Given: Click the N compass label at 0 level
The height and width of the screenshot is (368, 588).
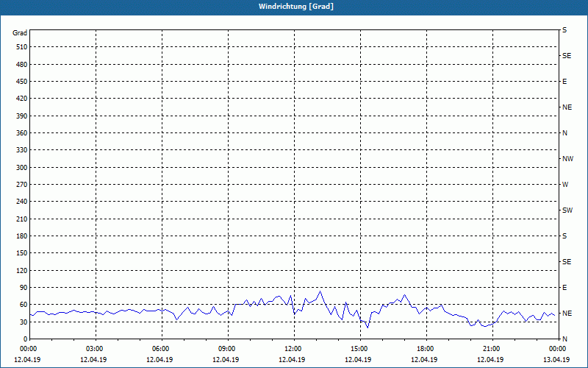Looking at the screenshot, I should click(564, 339).
